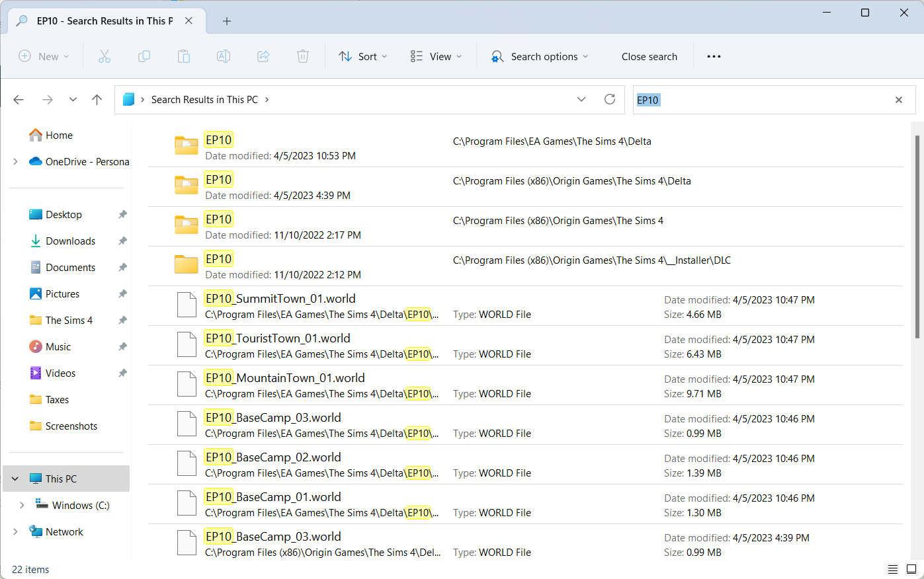Viewport: 924px width, 579px height.
Task: Go up one folder level
Action: click(97, 100)
